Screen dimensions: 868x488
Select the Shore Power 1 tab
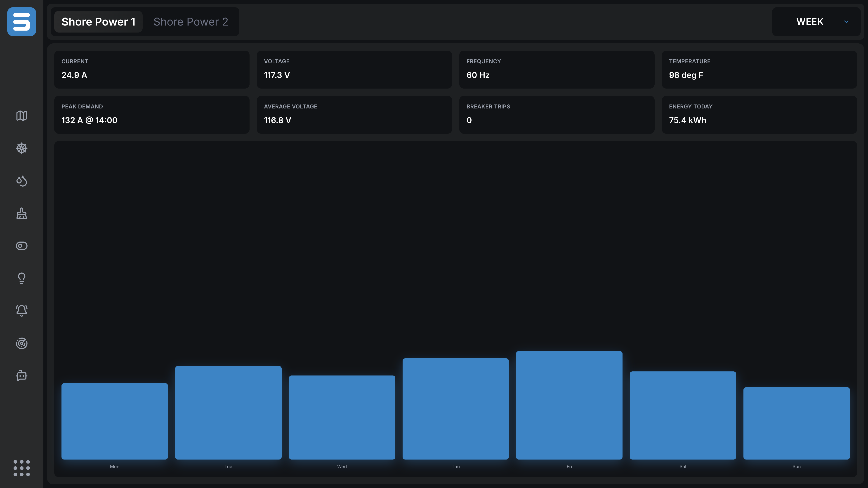pyautogui.click(x=98, y=21)
